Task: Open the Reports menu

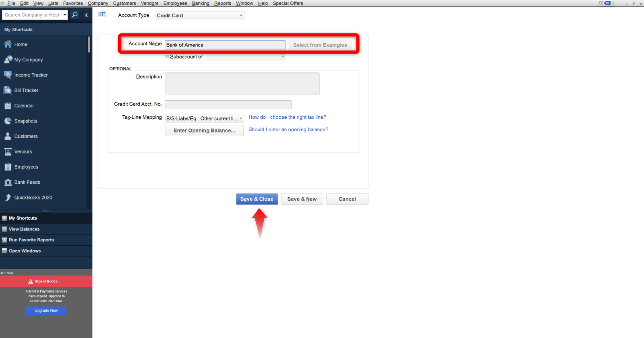Action: (x=223, y=3)
